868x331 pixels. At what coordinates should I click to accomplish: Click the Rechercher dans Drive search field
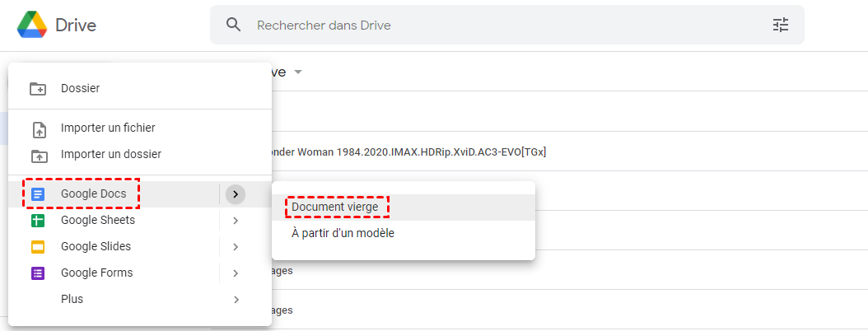[x=494, y=25]
